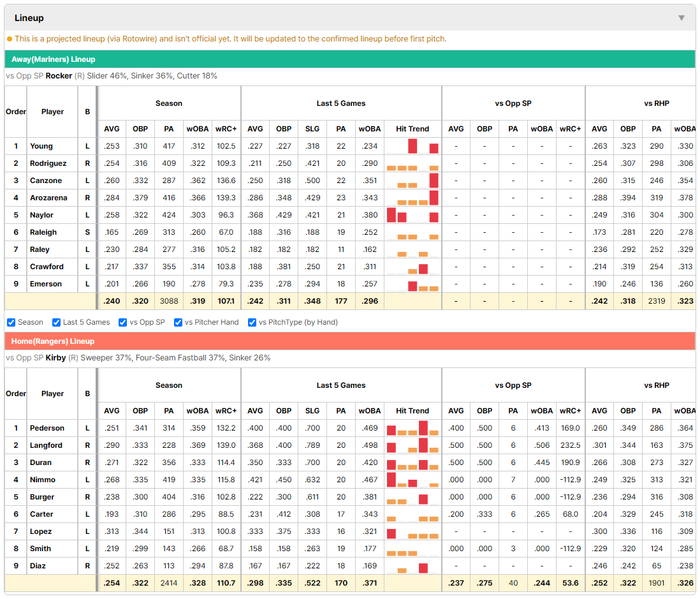Click Nimmo's hit trend bars
The image size is (700, 599).
pyautogui.click(x=412, y=480)
